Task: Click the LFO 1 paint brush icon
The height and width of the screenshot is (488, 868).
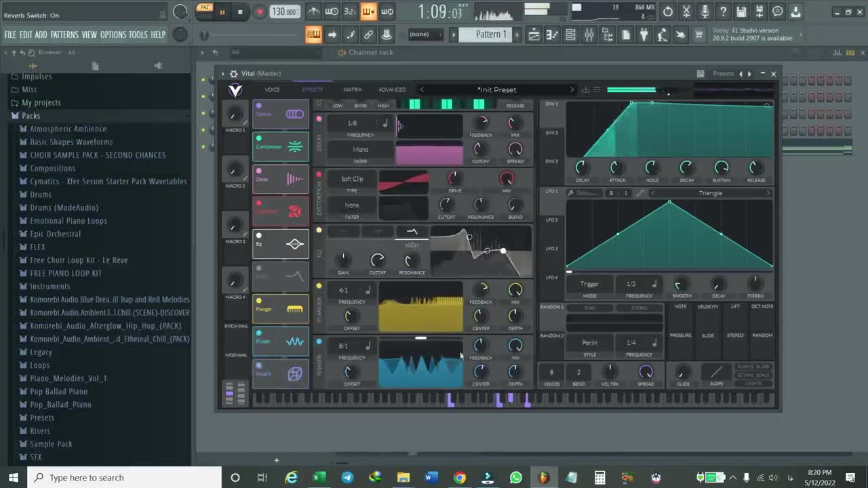Action: coord(571,193)
